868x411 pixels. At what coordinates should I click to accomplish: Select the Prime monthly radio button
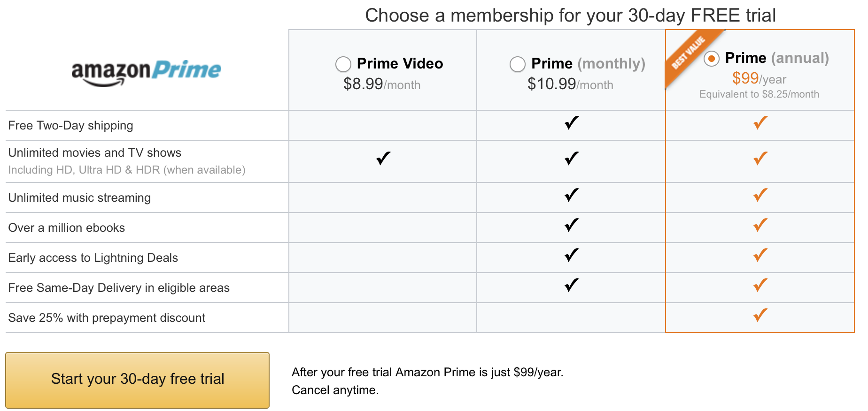tap(518, 64)
